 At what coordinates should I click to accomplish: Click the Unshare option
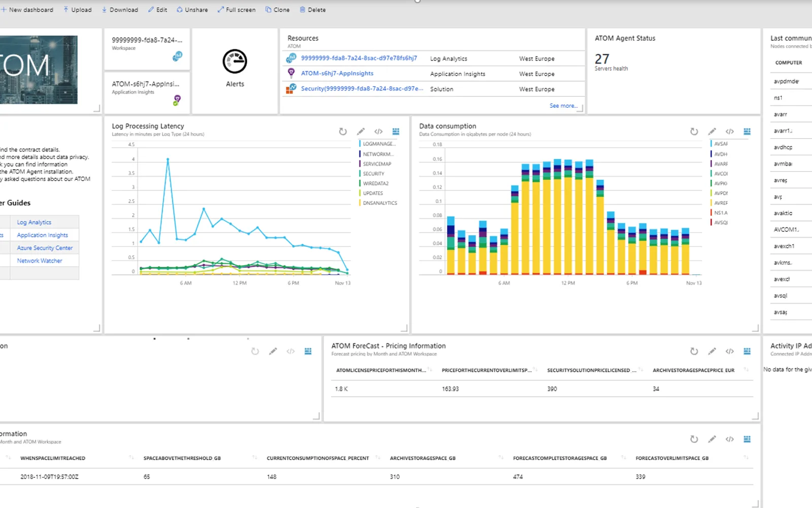pyautogui.click(x=192, y=10)
